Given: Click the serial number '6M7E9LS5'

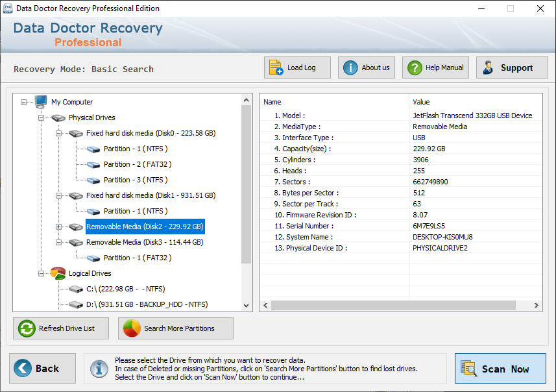Looking at the screenshot, I should coord(429,226).
